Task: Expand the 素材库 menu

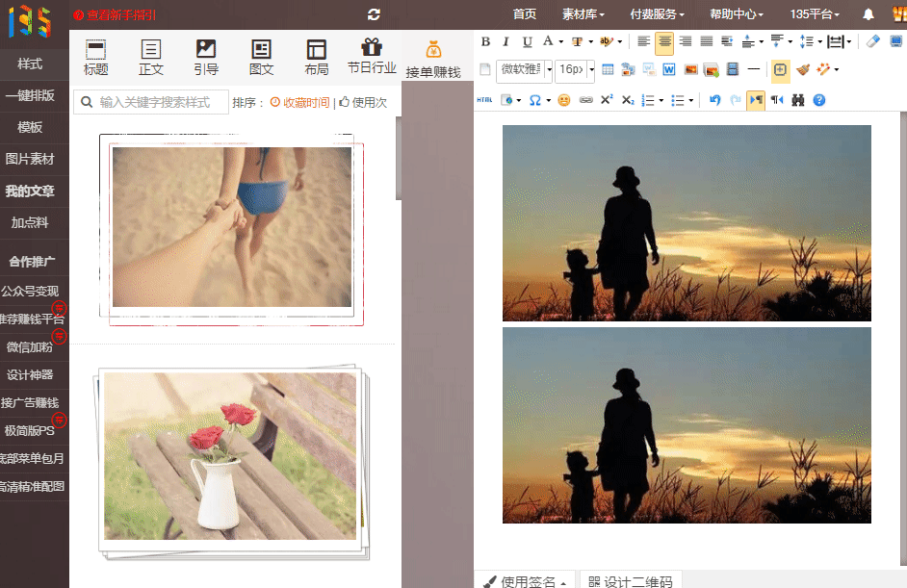Action: click(x=583, y=14)
